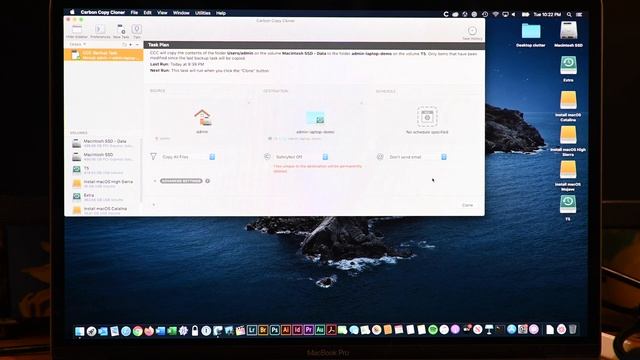Click the email notification icon
Viewport: 640px width, 360px height.
coord(380,156)
